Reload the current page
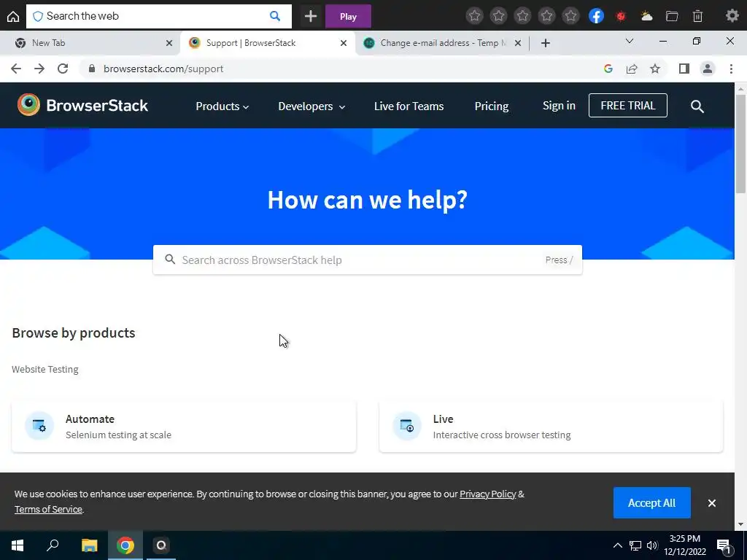This screenshot has height=560, width=747. [63, 69]
